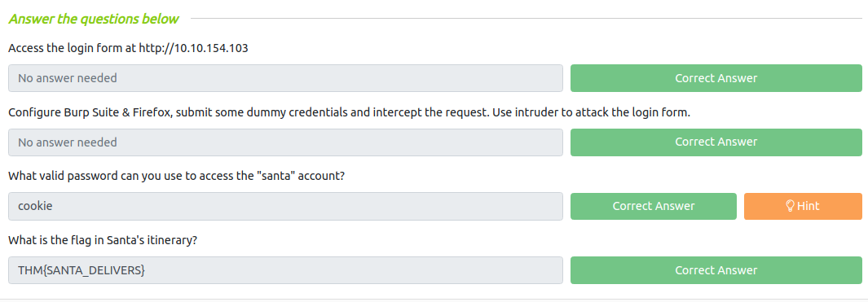The height and width of the screenshot is (302, 868).
Task: Click Correct Answer for the Burp Suite question
Action: (716, 142)
